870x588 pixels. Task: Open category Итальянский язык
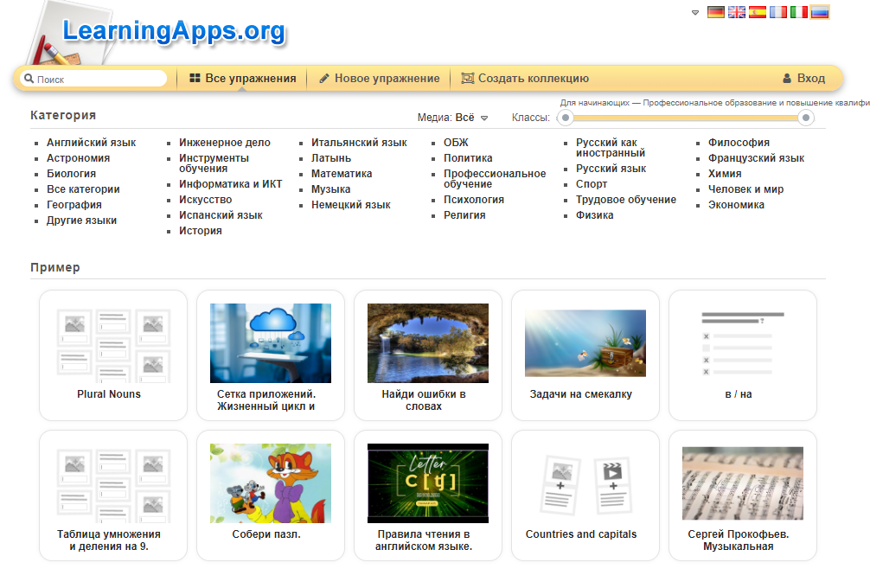click(359, 143)
